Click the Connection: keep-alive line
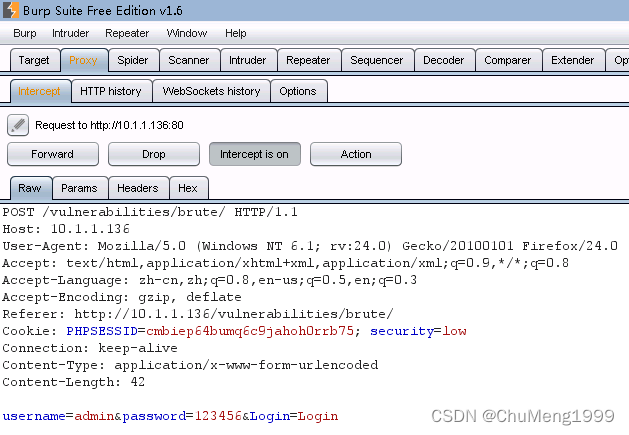The image size is (629, 435). pyautogui.click(x=90, y=348)
